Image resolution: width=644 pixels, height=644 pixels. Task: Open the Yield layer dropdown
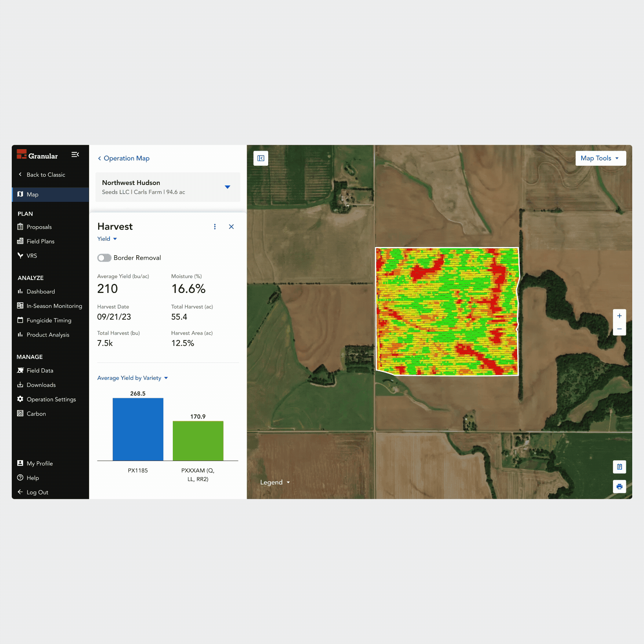pos(107,239)
